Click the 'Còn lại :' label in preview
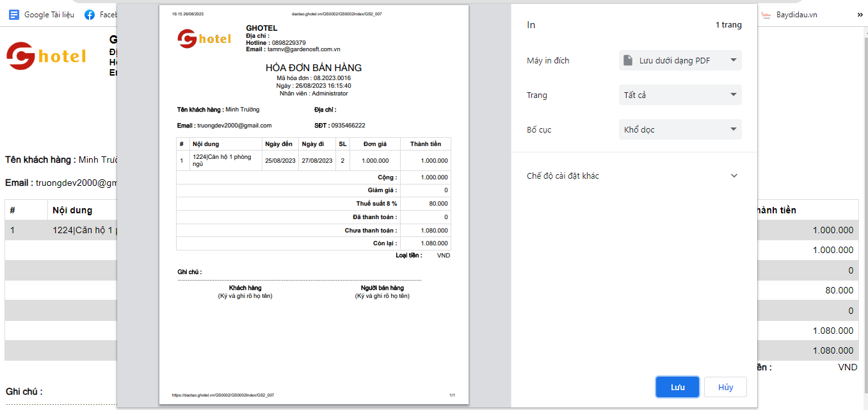This screenshot has width=868, height=410. [x=385, y=243]
